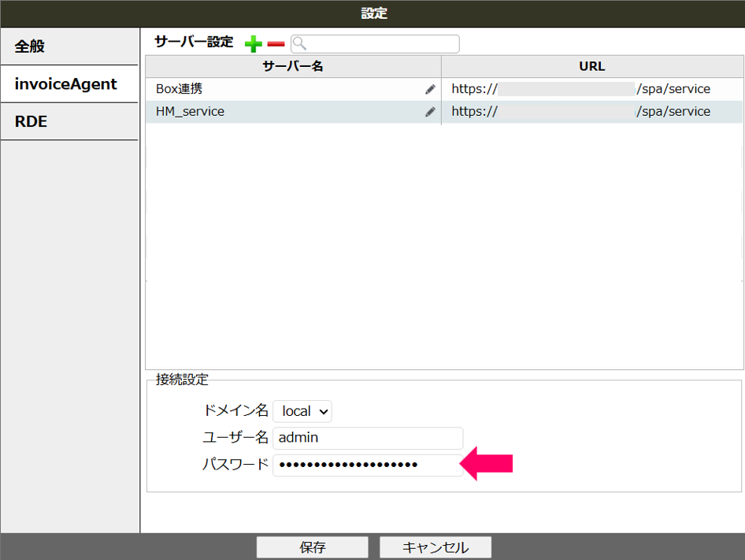Image resolution: width=745 pixels, height=560 pixels.
Task: Click the URL column header
Action: 591,67
